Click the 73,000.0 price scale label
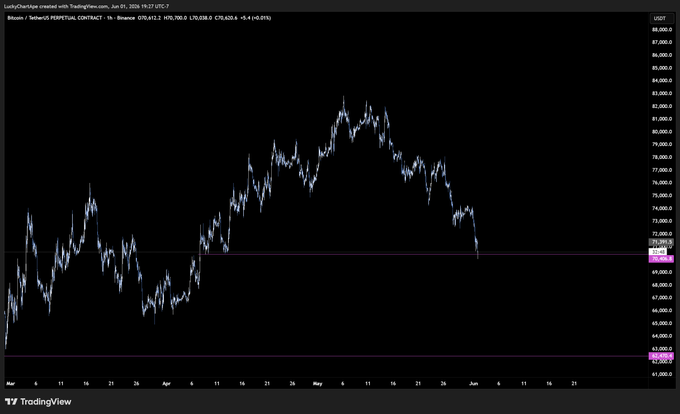 coord(662,221)
